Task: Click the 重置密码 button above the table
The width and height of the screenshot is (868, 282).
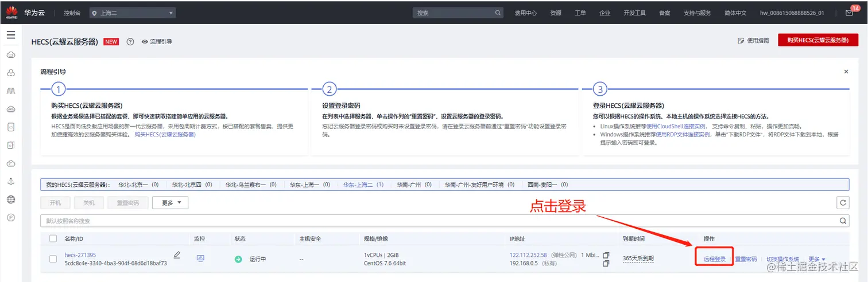Action: 127,203
